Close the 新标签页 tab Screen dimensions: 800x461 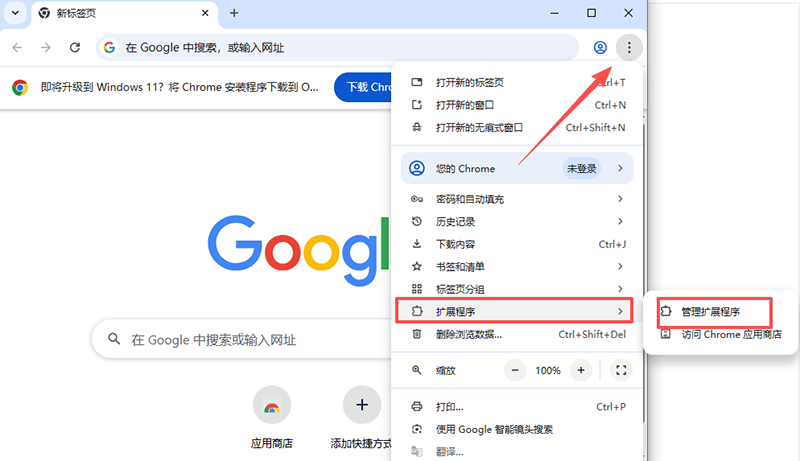(x=205, y=13)
